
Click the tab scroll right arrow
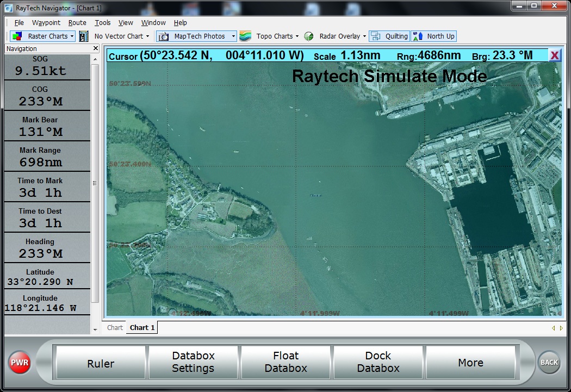tap(561, 328)
